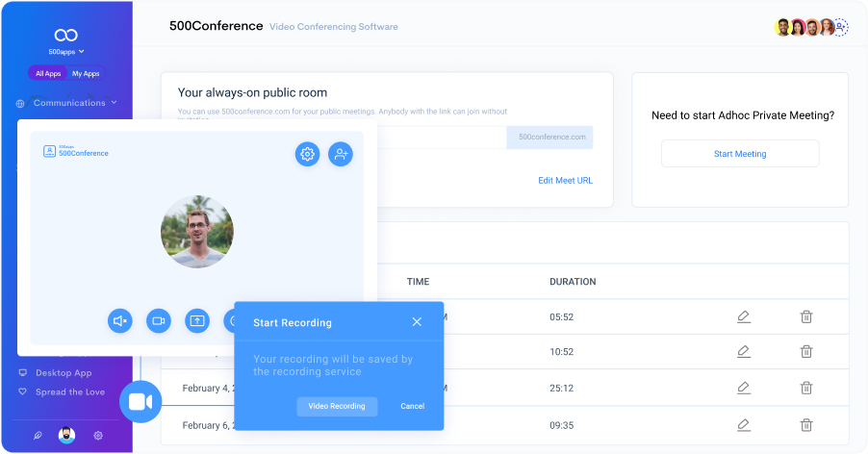The width and height of the screenshot is (868, 454).
Task: Click the Start Meeting button
Action: click(739, 154)
